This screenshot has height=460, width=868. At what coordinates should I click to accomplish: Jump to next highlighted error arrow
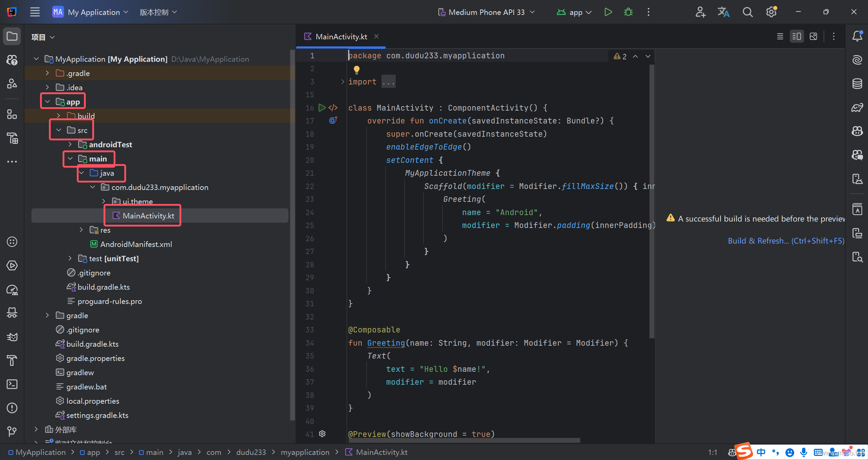click(x=648, y=56)
